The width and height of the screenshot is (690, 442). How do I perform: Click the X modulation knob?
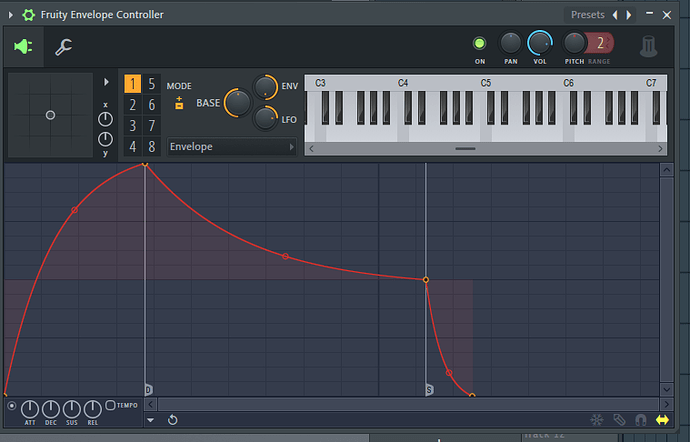(105, 119)
